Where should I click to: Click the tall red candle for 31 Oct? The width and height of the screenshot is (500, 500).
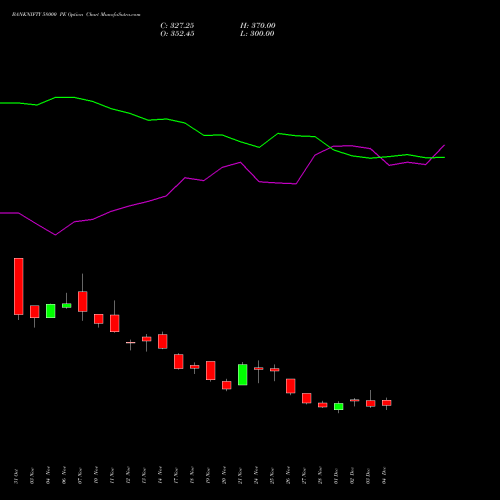tap(19, 286)
